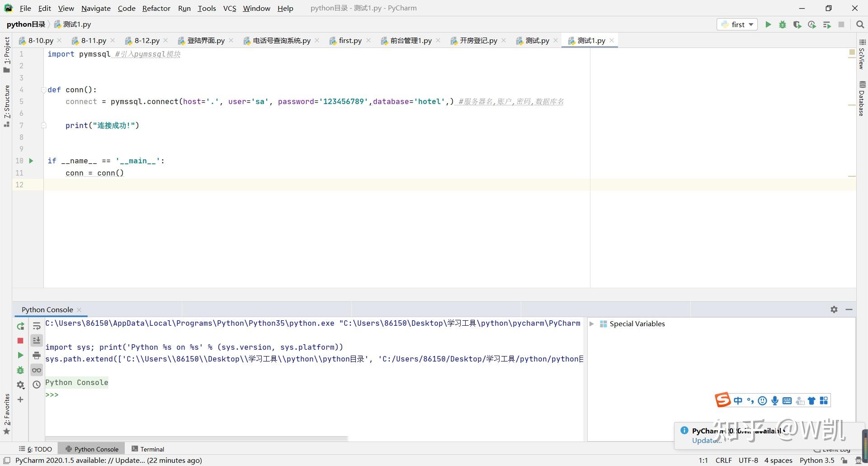
Task: Add a new console with plus icon
Action: coord(20,399)
